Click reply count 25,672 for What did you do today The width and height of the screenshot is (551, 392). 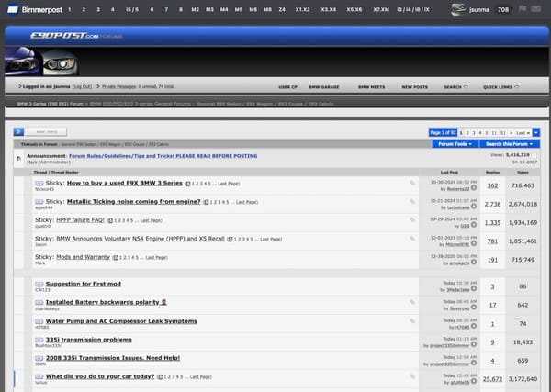coord(492,379)
